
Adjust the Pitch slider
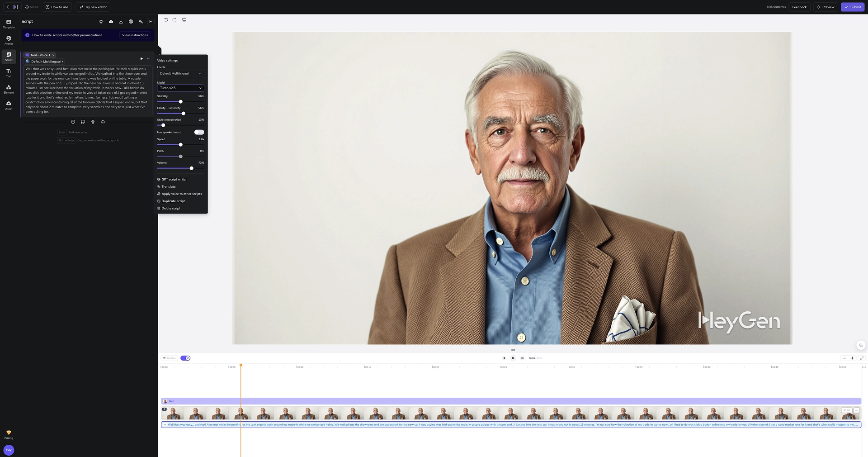click(180, 156)
